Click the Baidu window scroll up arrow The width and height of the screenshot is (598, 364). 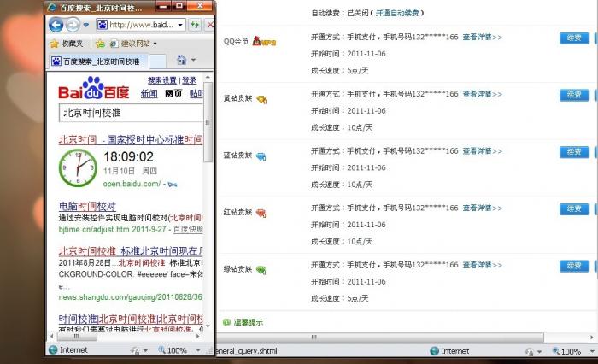(208, 77)
